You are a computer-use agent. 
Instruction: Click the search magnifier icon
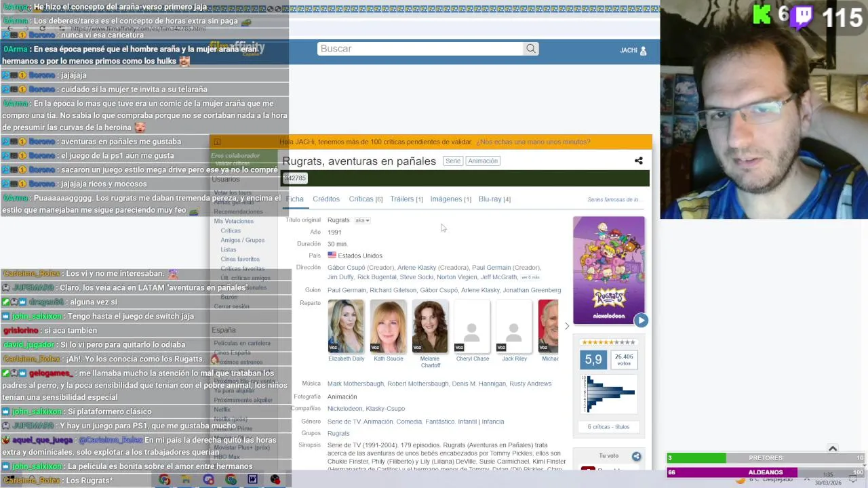click(531, 49)
